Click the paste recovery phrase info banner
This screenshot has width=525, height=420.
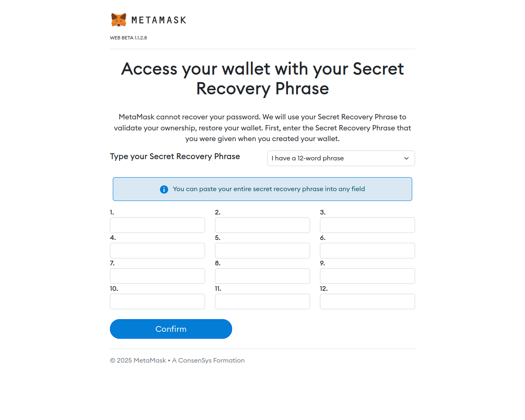(262, 189)
